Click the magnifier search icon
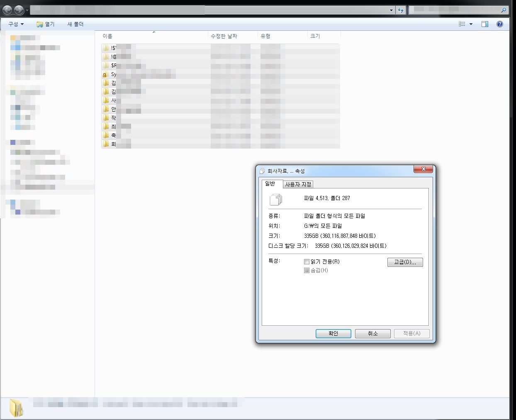This screenshot has height=420, width=516. pyautogui.click(x=504, y=10)
